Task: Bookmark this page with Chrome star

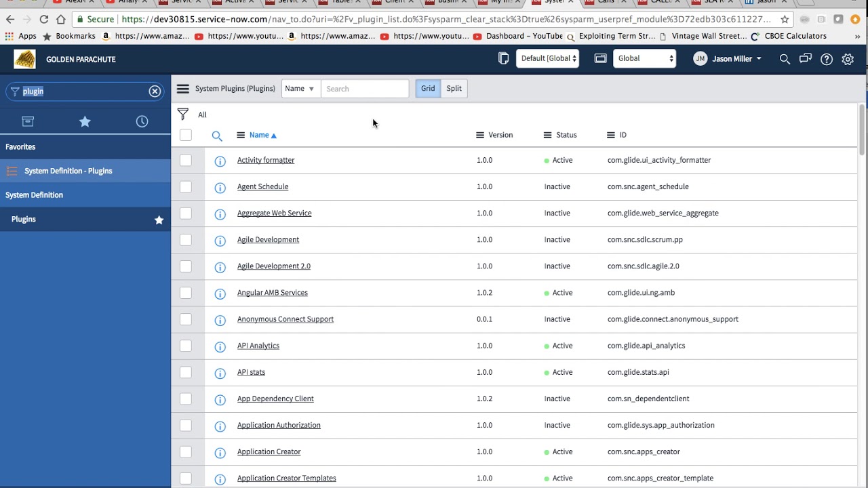Action: coord(785,19)
